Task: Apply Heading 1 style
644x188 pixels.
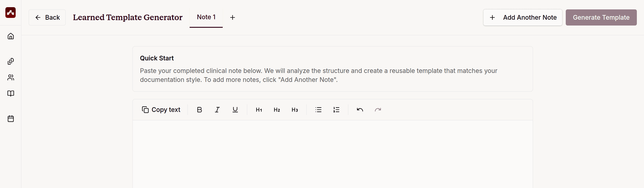Action: [259, 110]
